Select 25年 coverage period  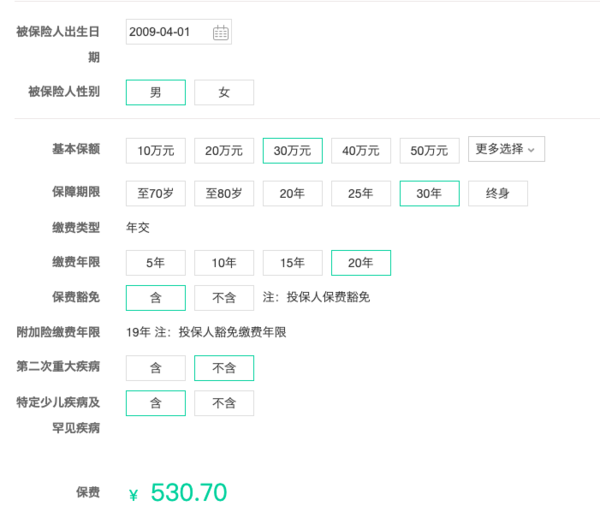[x=361, y=193]
